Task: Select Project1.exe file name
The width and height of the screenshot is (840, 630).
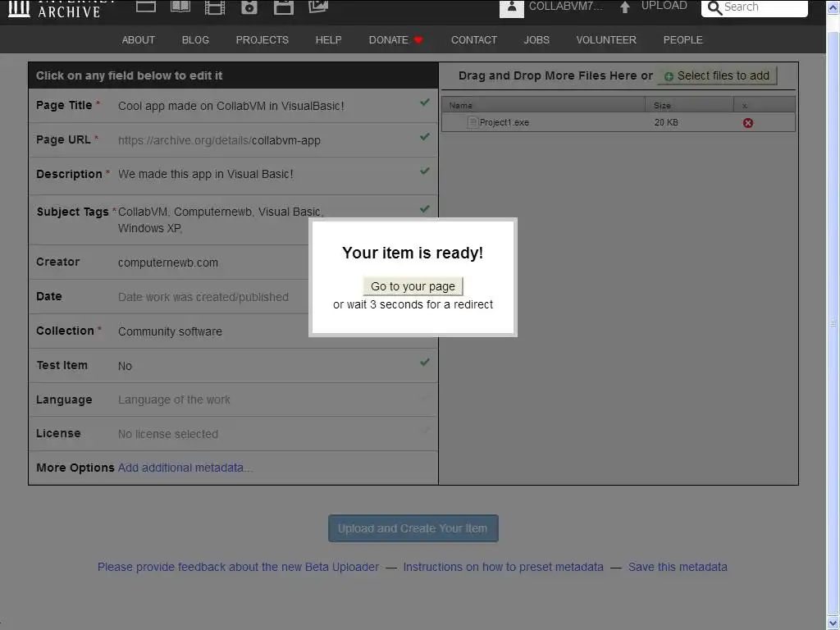Action: tap(504, 123)
